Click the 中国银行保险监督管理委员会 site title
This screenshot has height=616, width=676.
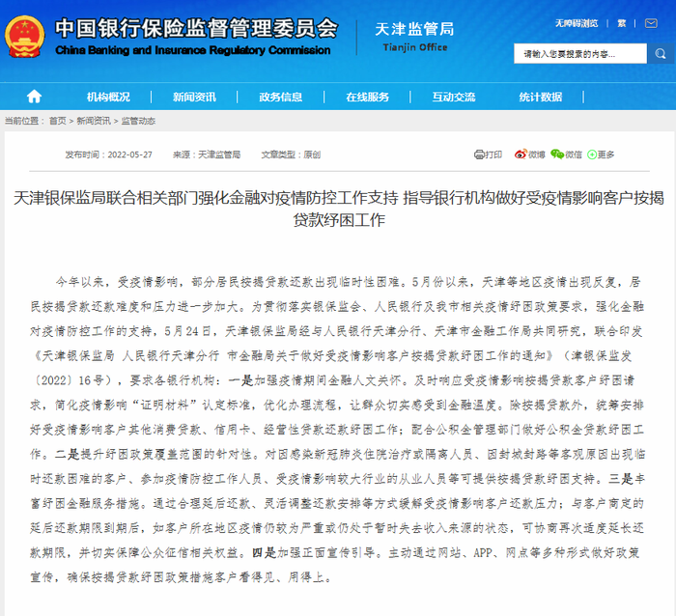(196, 29)
